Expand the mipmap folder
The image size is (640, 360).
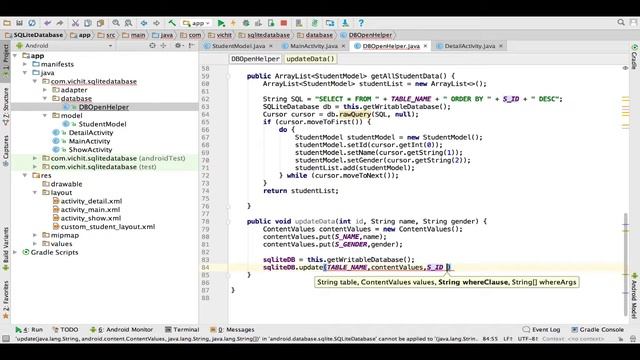[35, 235]
